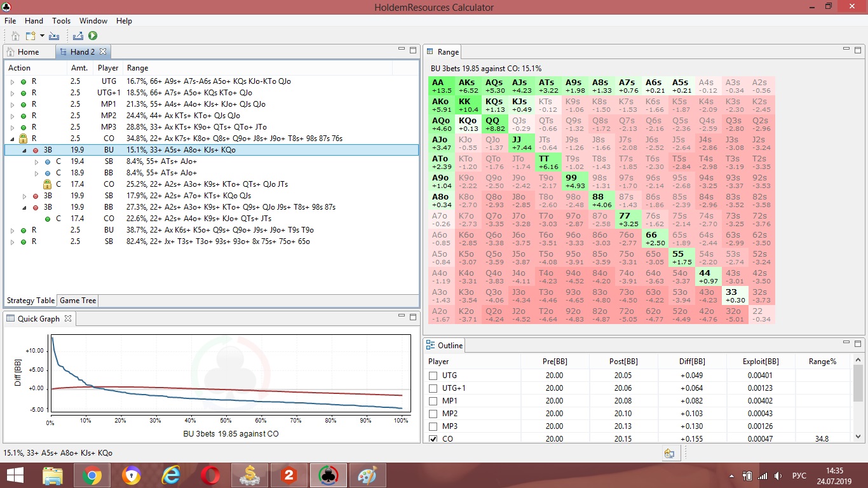
Task: Open the Window menu
Action: [93, 21]
